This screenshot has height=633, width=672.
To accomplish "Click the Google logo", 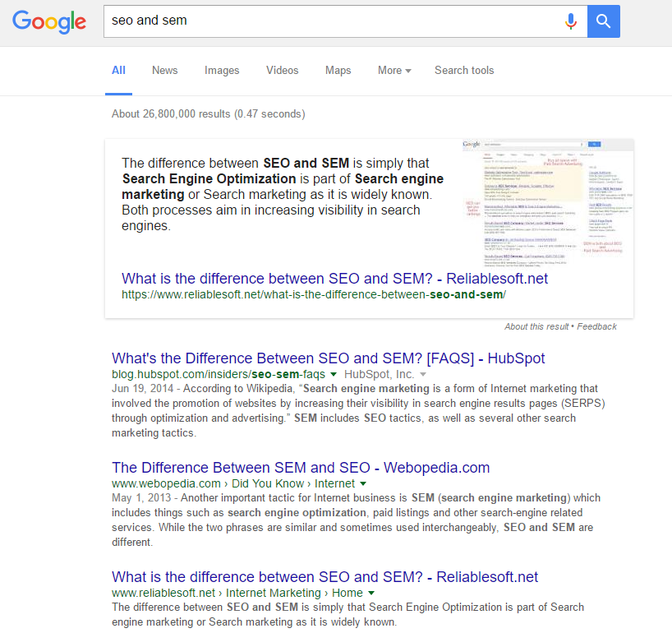I will click(x=48, y=22).
